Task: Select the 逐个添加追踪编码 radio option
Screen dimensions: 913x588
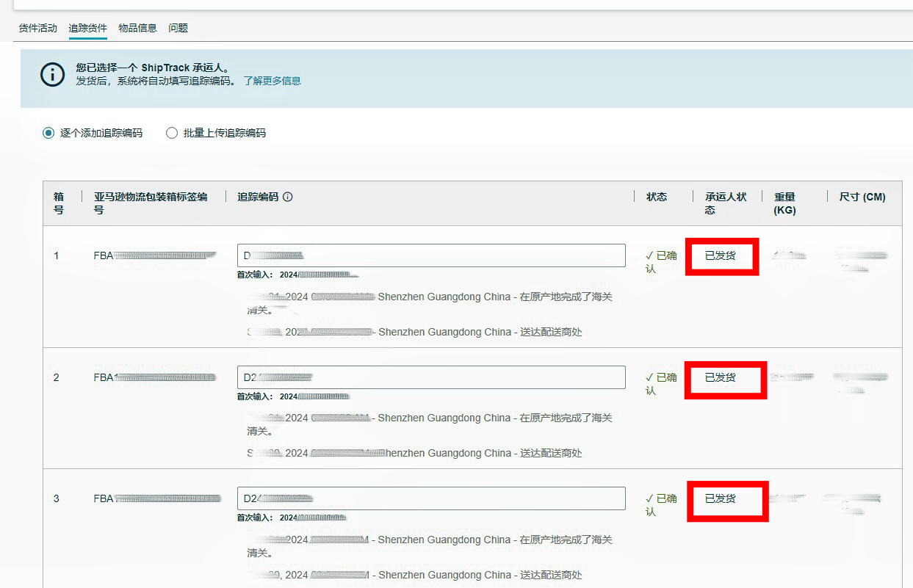Action: point(48,133)
